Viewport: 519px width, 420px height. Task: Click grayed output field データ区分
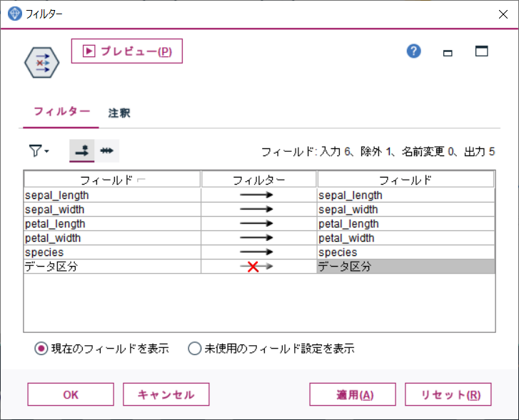pos(405,267)
